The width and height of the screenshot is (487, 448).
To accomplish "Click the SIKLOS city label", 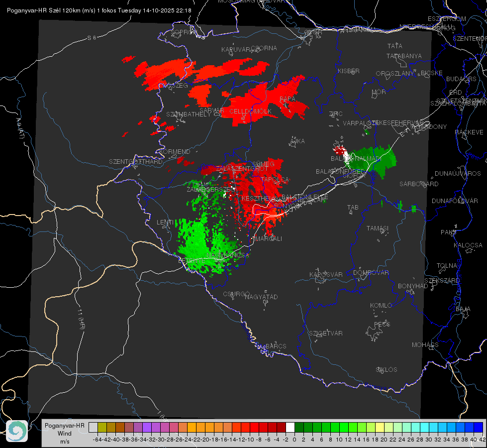I will [387, 370].
